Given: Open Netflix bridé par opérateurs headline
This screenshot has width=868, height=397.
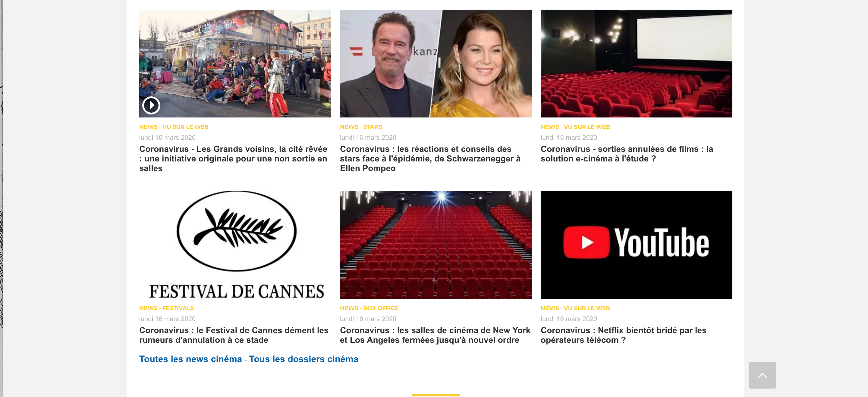Looking at the screenshot, I should 623,335.
